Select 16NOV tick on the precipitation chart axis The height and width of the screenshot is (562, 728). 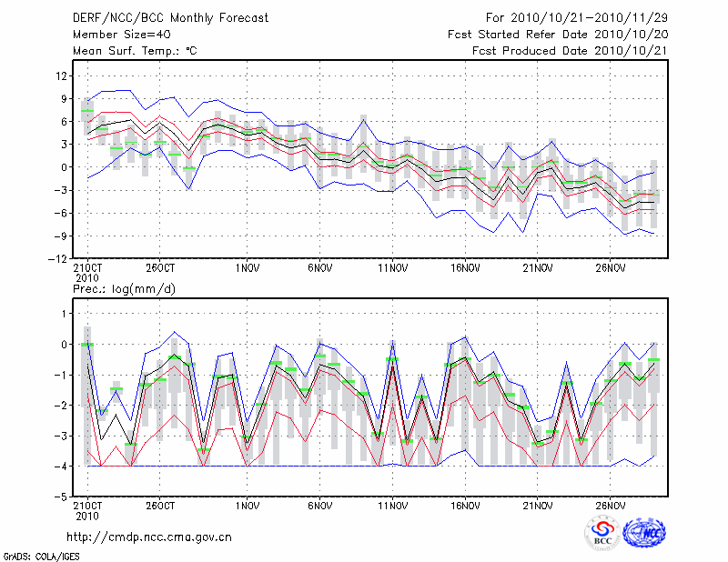tap(465, 507)
